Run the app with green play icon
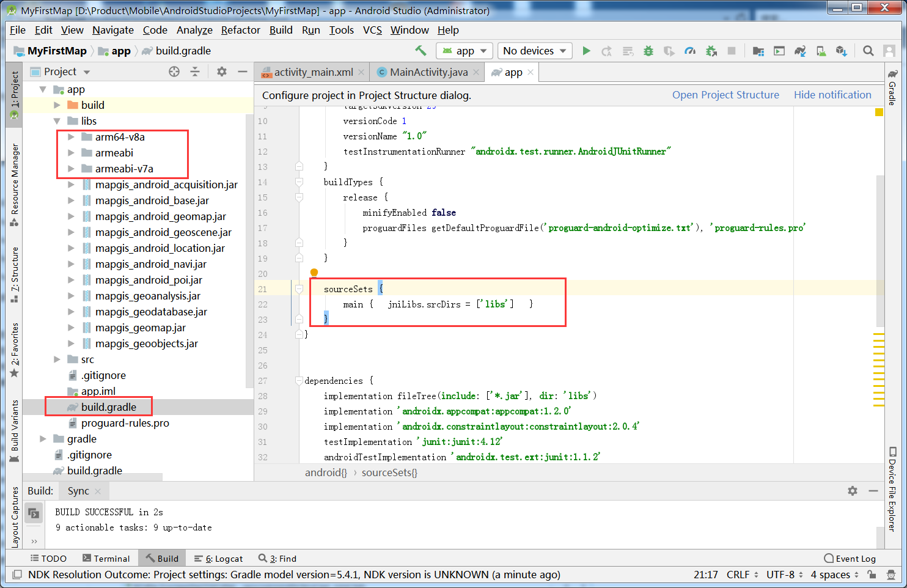 (x=586, y=51)
